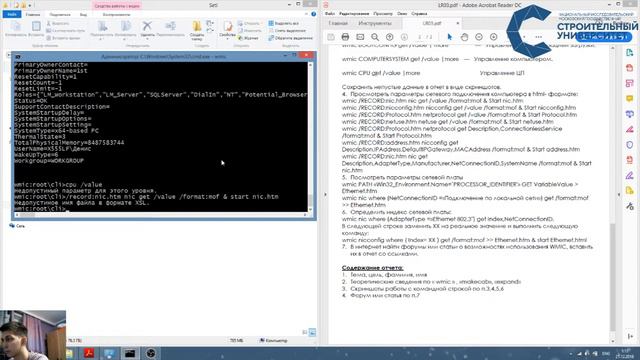
Task: Open the Create PDF tool in right pane
Action: (x=629, y=68)
